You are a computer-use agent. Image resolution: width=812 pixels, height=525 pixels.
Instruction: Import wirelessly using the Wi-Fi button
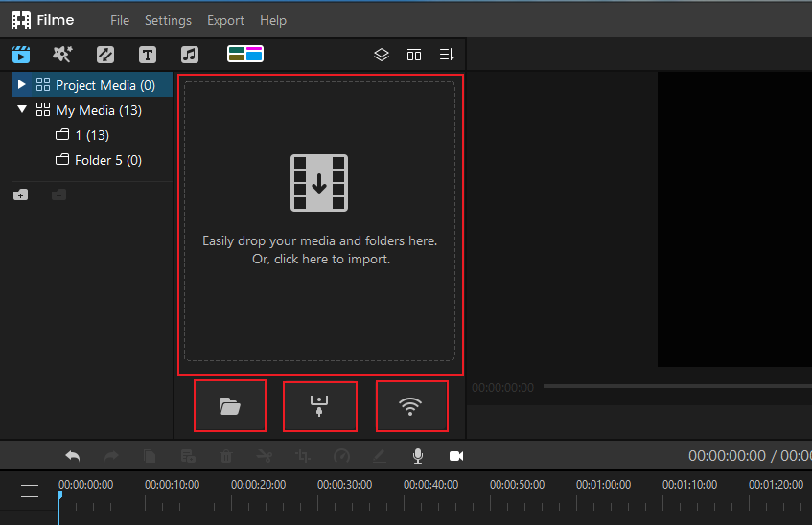click(x=411, y=406)
